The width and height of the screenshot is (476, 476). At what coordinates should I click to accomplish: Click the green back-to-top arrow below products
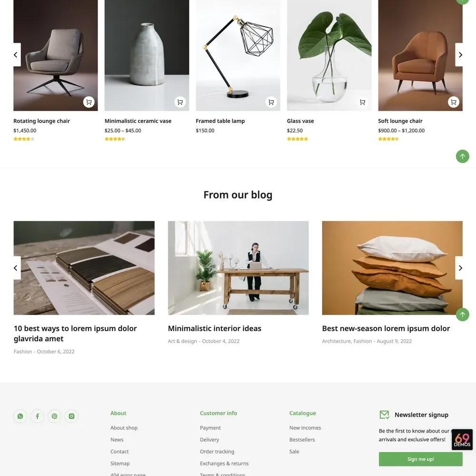click(x=462, y=156)
